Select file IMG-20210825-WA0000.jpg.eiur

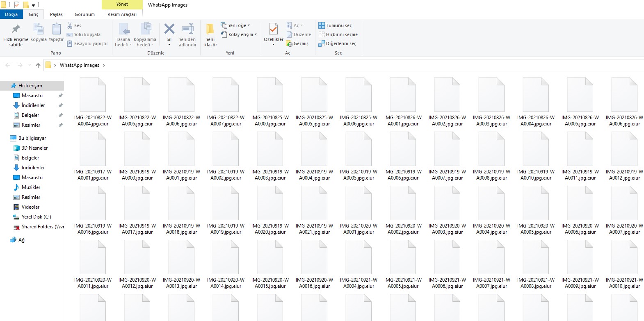coord(270,102)
